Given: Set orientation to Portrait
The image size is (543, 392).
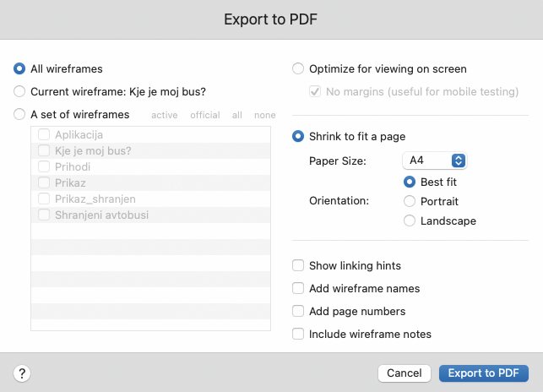Looking at the screenshot, I should pos(410,201).
